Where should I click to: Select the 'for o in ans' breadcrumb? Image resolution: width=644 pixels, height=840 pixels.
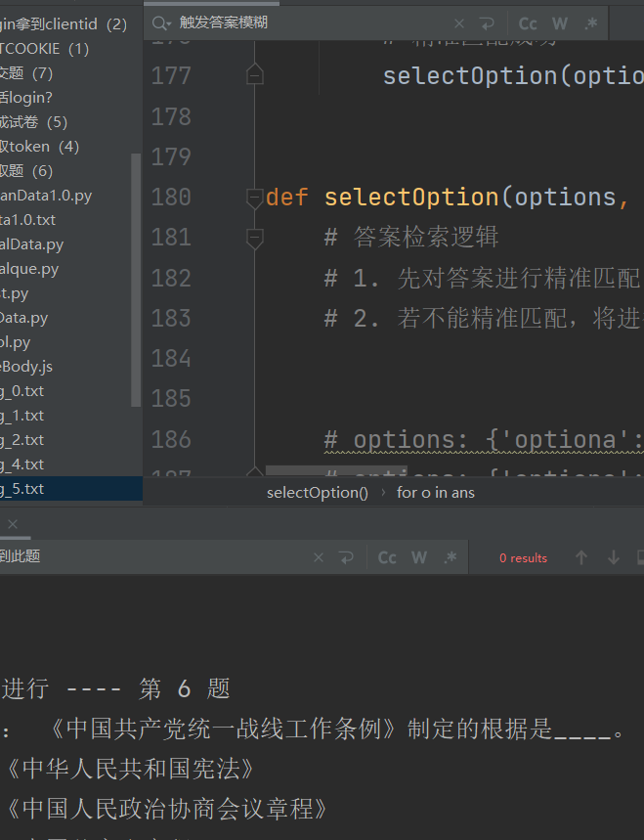coord(435,493)
